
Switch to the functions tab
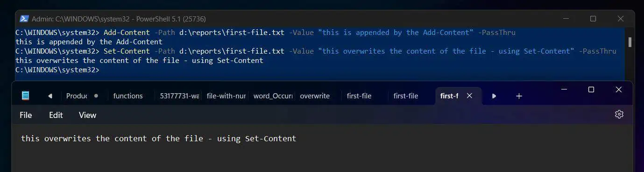(x=128, y=96)
